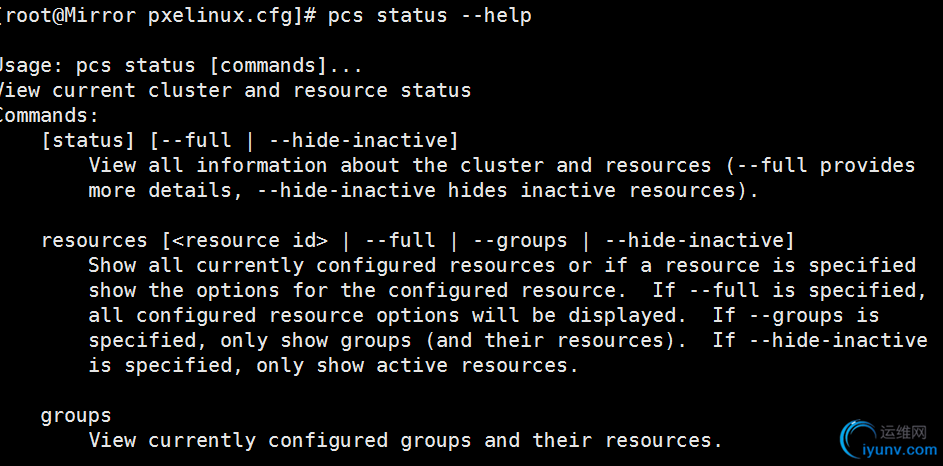Image resolution: width=943 pixels, height=466 pixels.
Task: Click the "Commands:" heading line
Action: 49,115
